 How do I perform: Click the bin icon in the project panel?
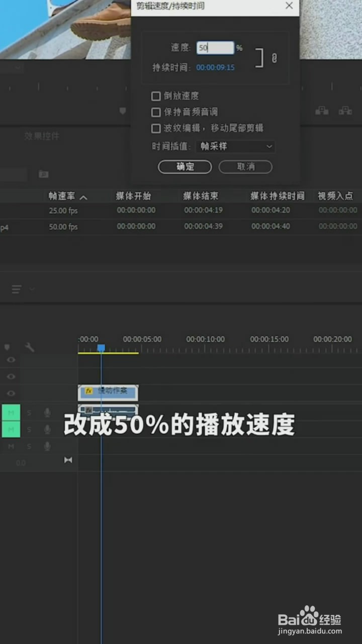tap(44, 174)
